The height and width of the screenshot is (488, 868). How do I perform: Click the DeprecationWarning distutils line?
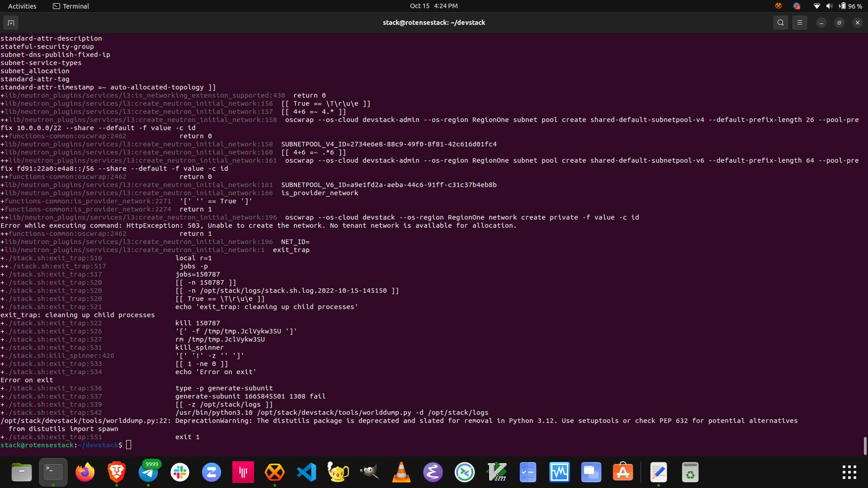tap(399, 421)
